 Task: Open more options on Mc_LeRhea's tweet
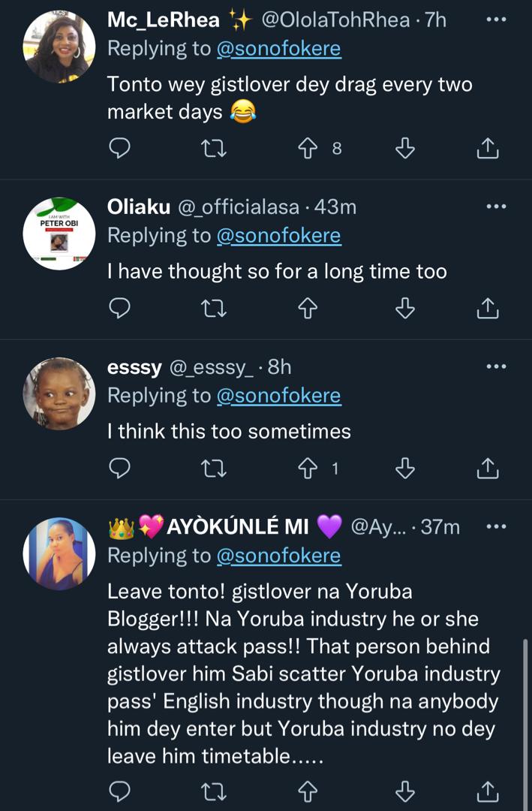point(496,20)
